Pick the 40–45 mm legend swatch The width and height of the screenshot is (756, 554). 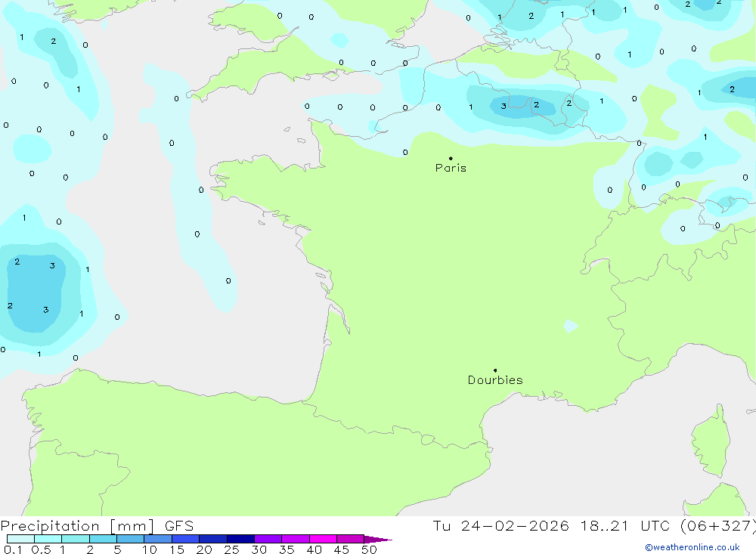(323, 539)
